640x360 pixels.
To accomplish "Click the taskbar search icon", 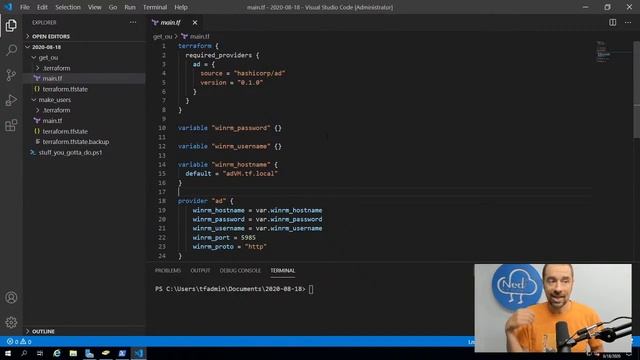I will tap(24, 353).
